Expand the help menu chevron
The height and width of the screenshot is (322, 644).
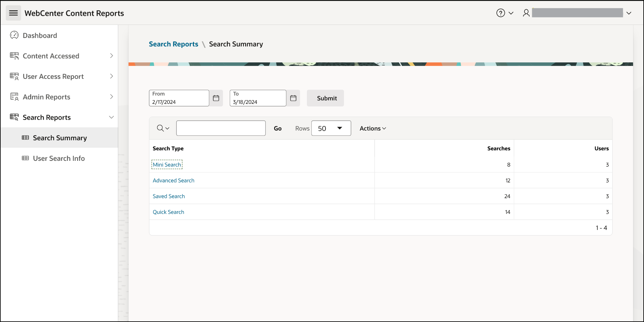pos(511,13)
